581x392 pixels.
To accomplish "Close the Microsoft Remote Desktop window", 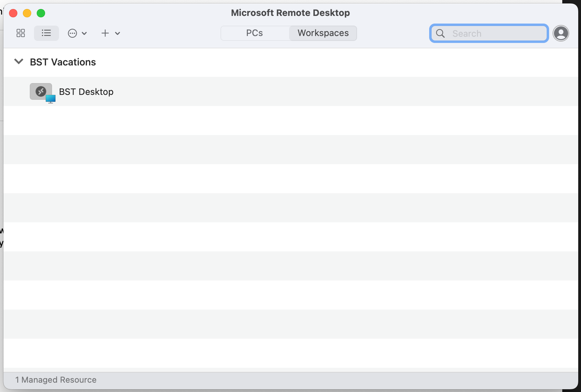I will (13, 13).
